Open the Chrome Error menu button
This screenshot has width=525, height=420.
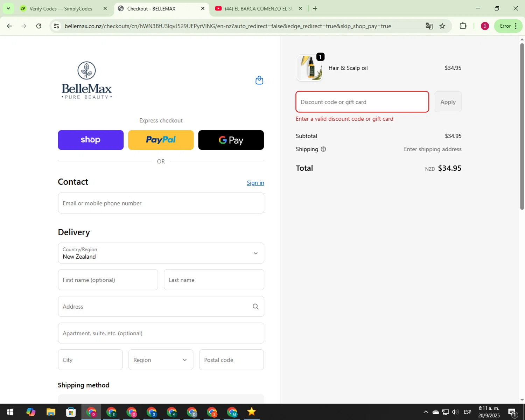pyautogui.click(x=508, y=26)
